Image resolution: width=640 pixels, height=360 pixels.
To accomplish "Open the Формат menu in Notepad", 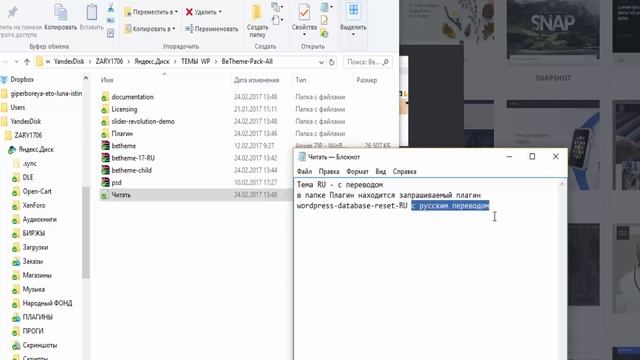I will tap(357, 171).
